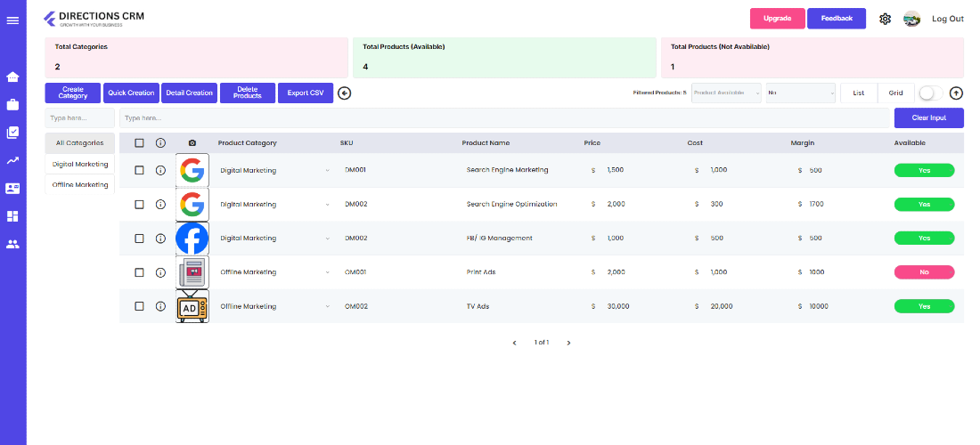Switch to Grid view tab
The image size is (980, 445).
pyautogui.click(x=895, y=93)
